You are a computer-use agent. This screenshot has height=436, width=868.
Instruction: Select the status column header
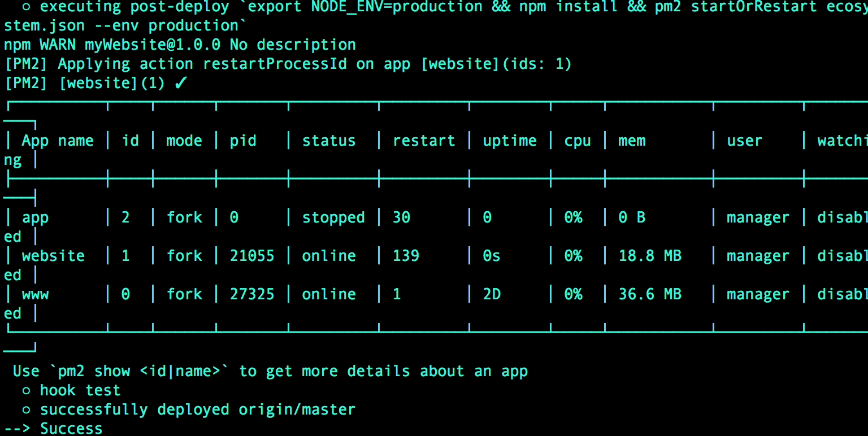click(x=328, y=140)
